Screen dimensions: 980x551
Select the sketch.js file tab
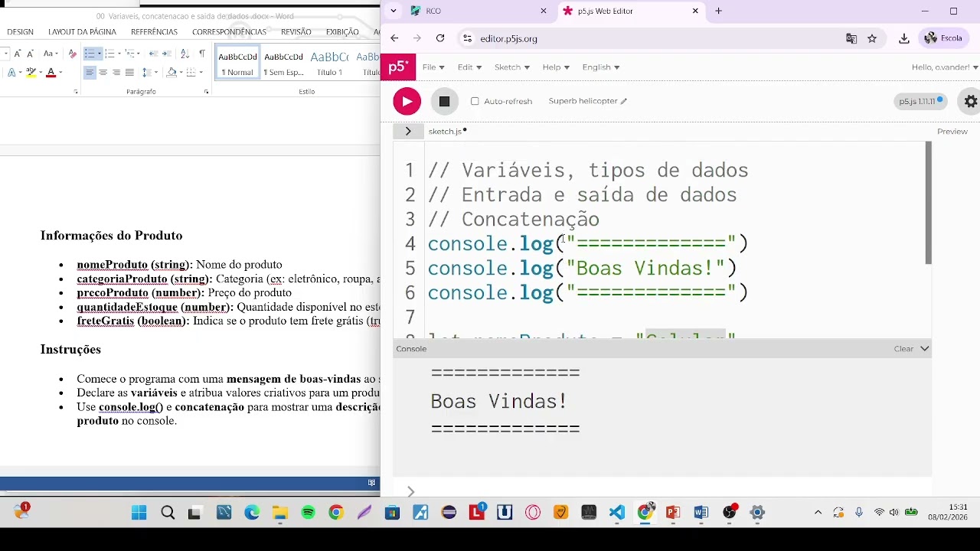pyautogui.click(x=447, y=132)
